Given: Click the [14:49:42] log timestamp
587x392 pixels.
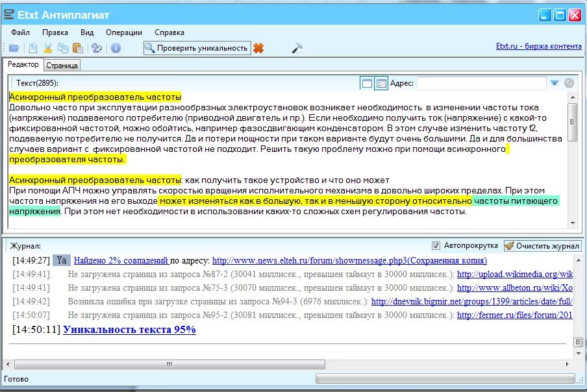Looking at the screenshot, I should [x=31, y=302].
